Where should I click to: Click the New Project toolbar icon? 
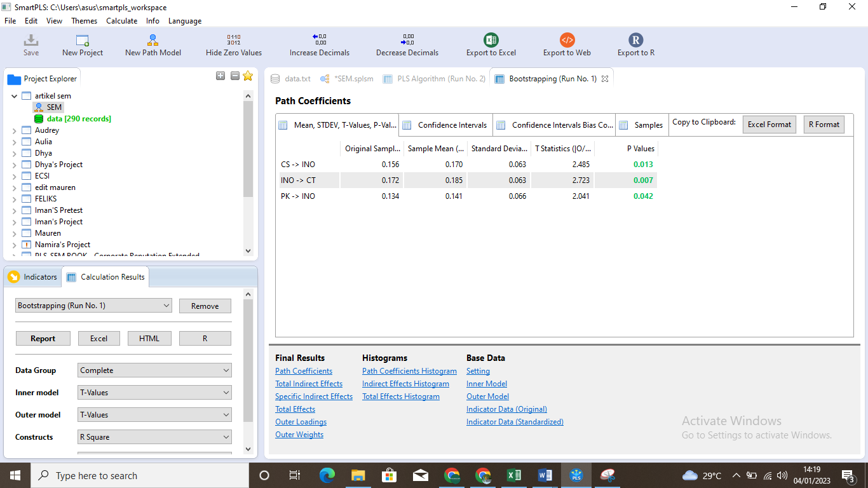coord(83,40)
